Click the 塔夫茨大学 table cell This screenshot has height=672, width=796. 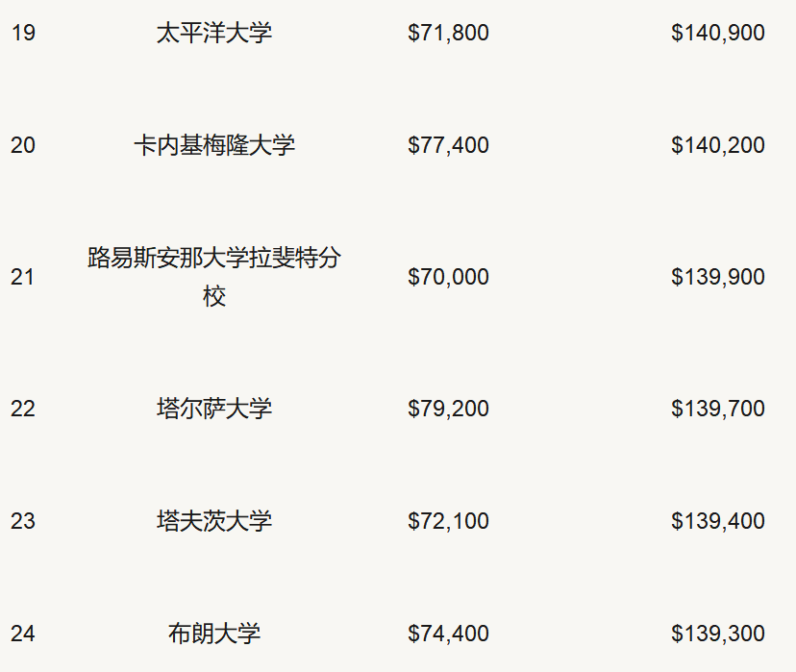tap(214, 522)
